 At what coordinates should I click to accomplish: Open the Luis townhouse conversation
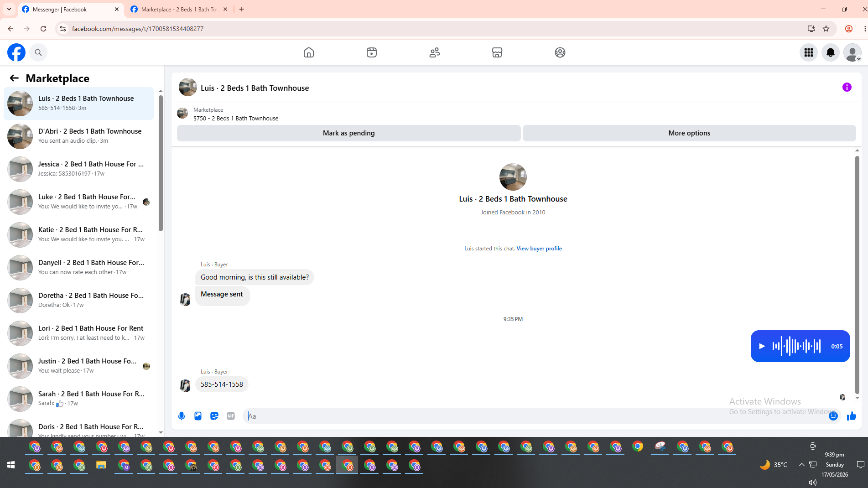point(79,104)
